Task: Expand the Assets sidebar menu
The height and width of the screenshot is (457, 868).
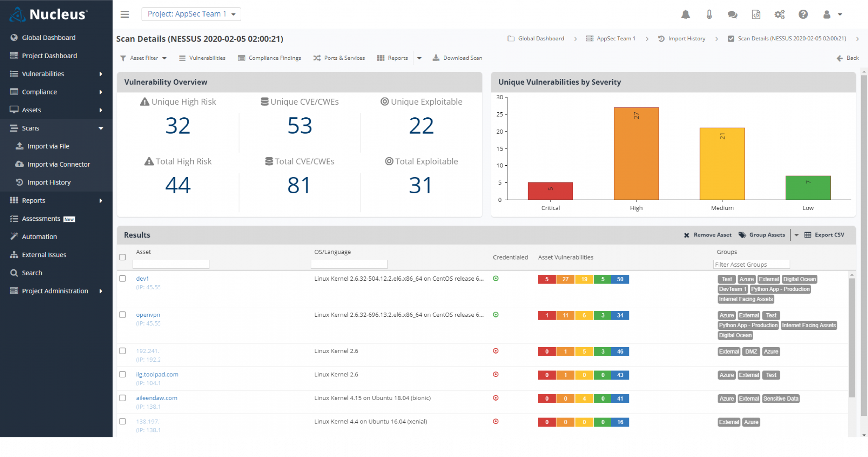Action: click(101, 110)
